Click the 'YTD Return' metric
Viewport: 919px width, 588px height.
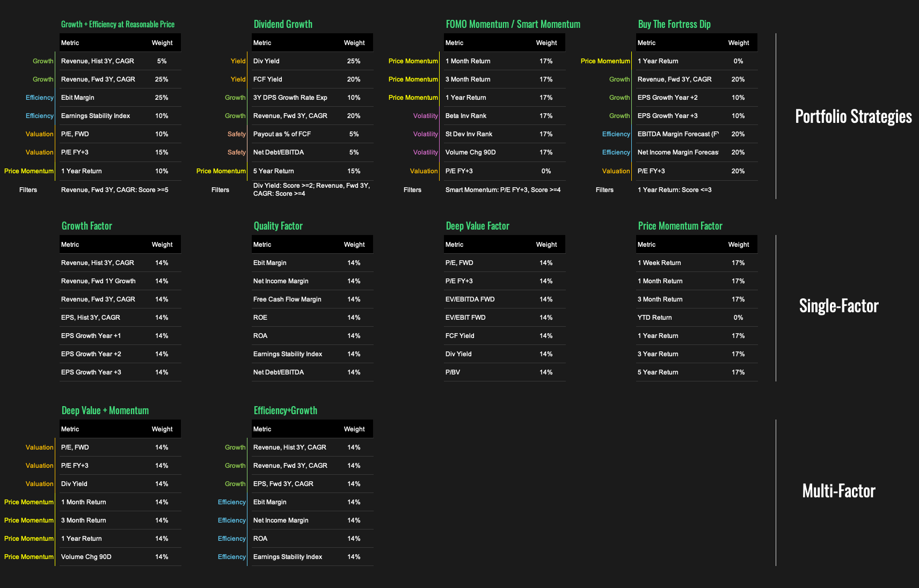click(654, 318)
